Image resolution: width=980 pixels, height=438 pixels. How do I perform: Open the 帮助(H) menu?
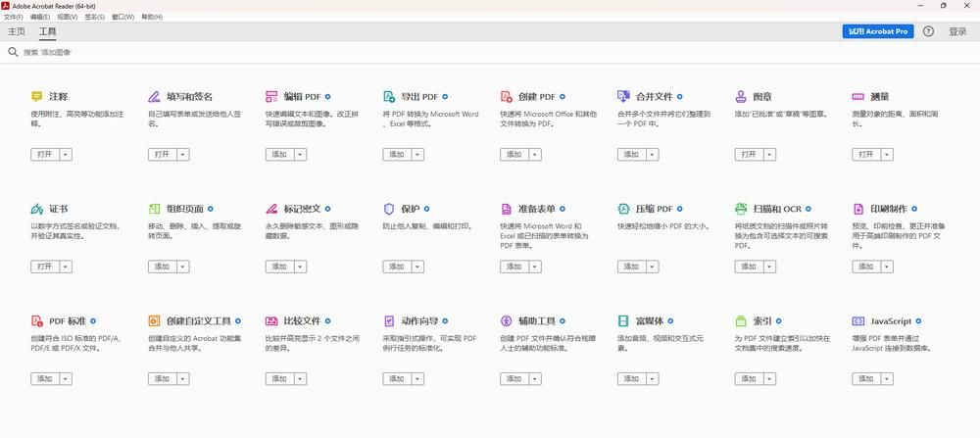coord(152,17)
